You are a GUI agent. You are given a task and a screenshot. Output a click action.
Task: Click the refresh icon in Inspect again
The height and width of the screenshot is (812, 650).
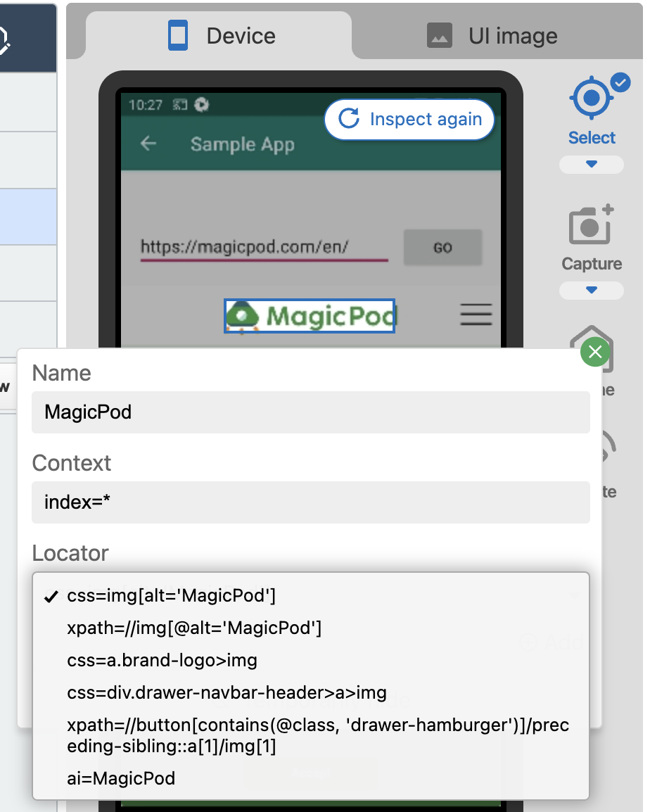[x=349, y=119]
